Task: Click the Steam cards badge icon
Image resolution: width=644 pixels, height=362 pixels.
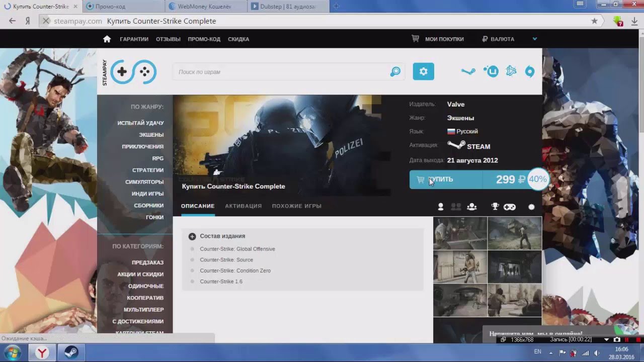Action: pos(531,207)
